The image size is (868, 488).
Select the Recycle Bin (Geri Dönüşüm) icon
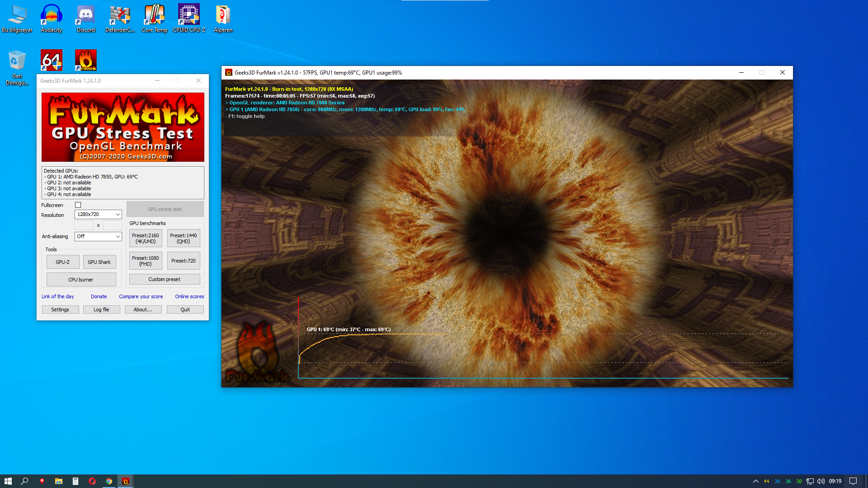pos(17,68)
